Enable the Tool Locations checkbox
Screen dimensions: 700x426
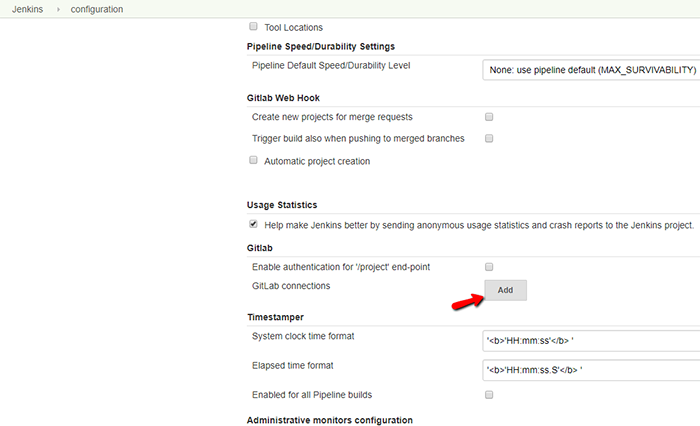point(253,26)
